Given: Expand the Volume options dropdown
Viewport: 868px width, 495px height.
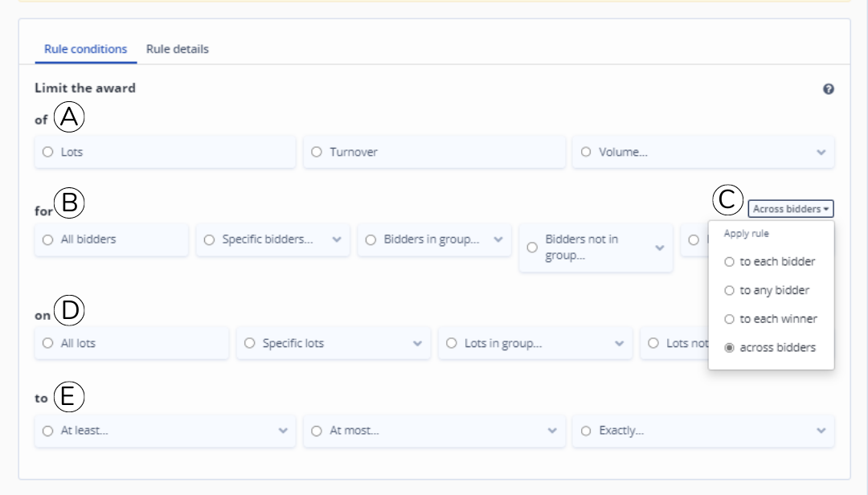Looking at the screenshot, I should [x=821, y=151].
